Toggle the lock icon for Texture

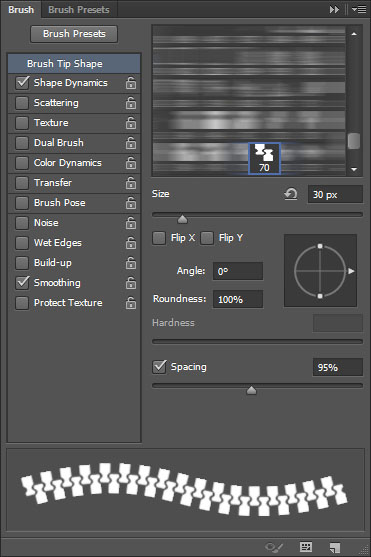(x=131, y=123)
